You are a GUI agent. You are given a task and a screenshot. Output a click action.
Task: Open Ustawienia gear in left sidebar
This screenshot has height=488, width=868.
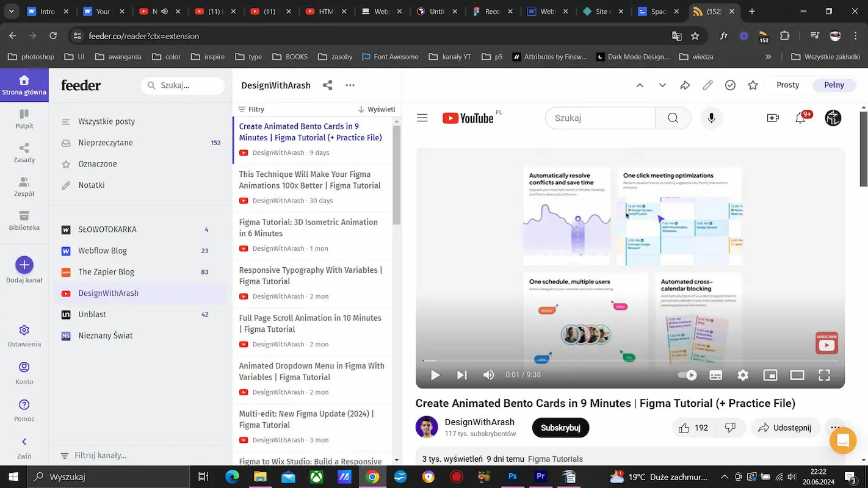(24, 335)
